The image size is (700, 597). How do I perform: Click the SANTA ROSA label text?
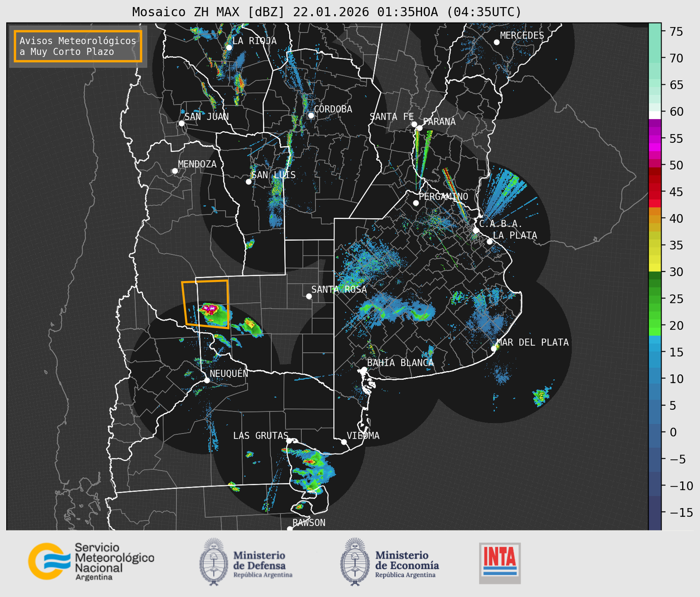coord(339,289)
